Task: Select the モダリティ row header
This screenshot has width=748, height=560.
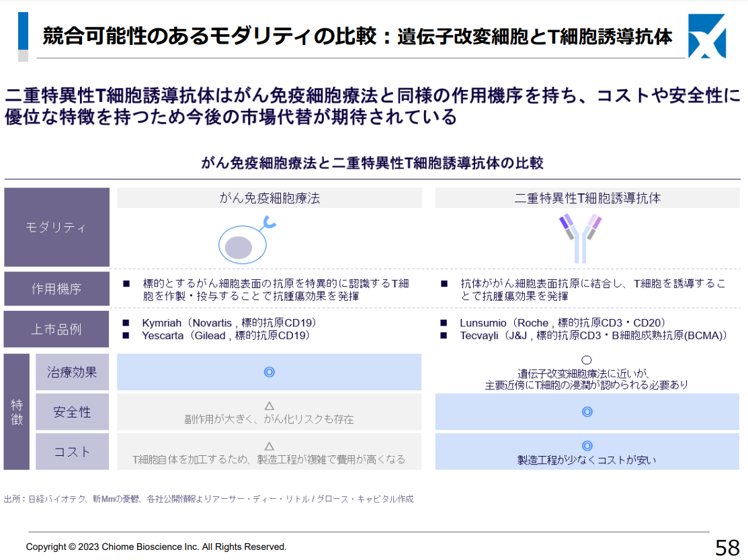Action: pyautogui.click(x=56, y=227)
